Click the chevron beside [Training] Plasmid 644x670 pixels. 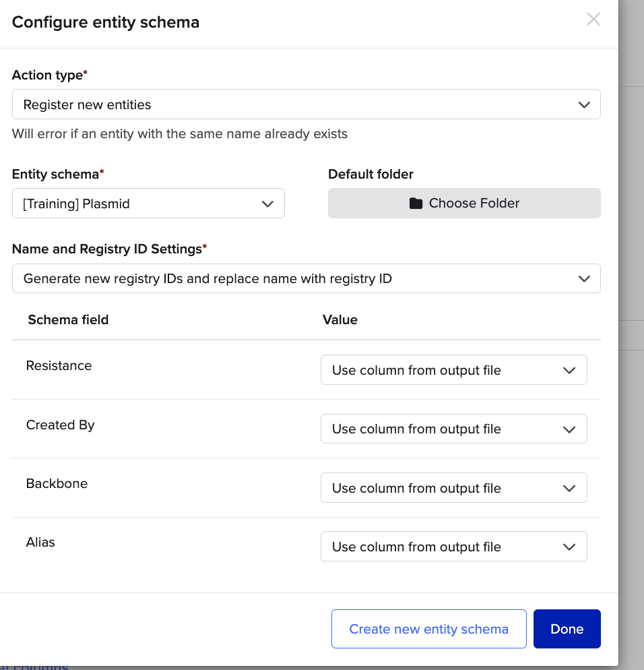point(267,204)
